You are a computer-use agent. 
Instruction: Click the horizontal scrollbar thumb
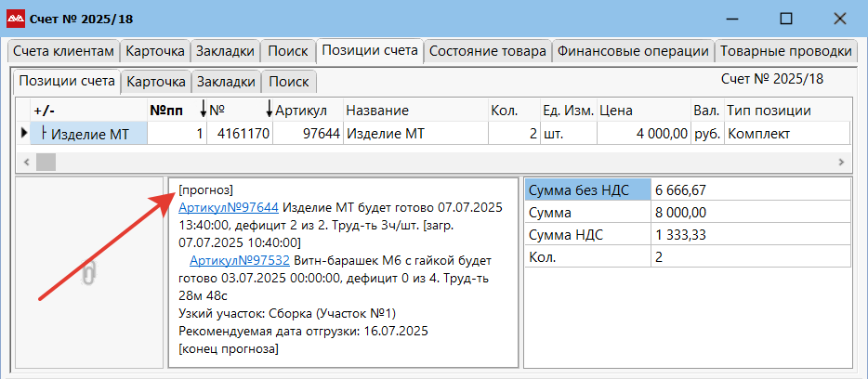click(x=46, y=163)
